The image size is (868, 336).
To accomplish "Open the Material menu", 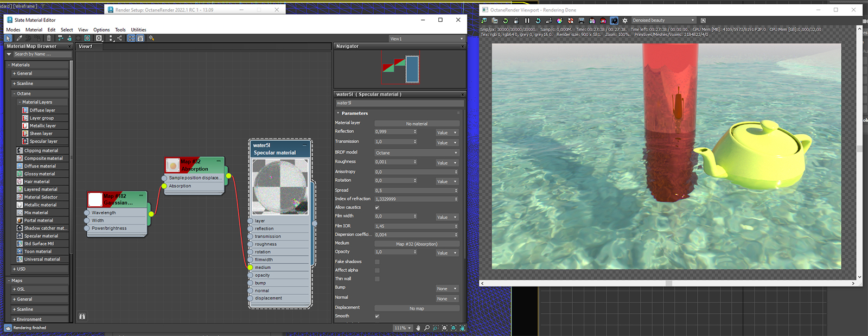I will point(34,30).
